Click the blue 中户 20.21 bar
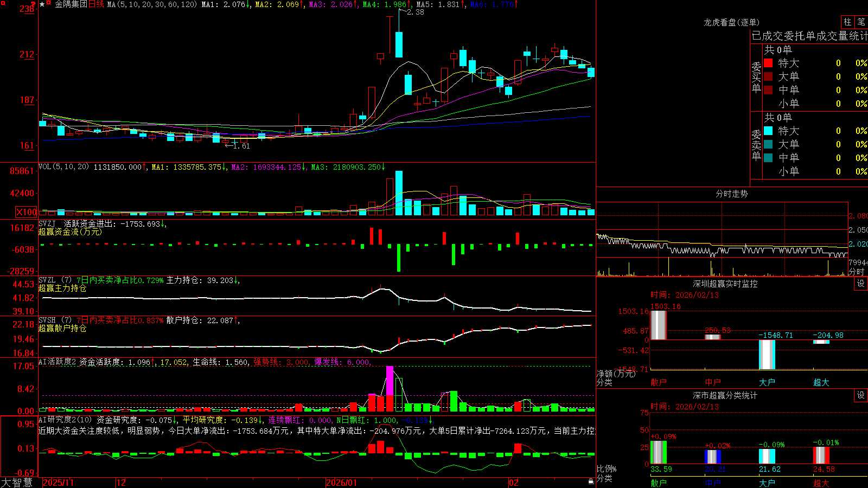868x488 pixels. click(712, 457)
